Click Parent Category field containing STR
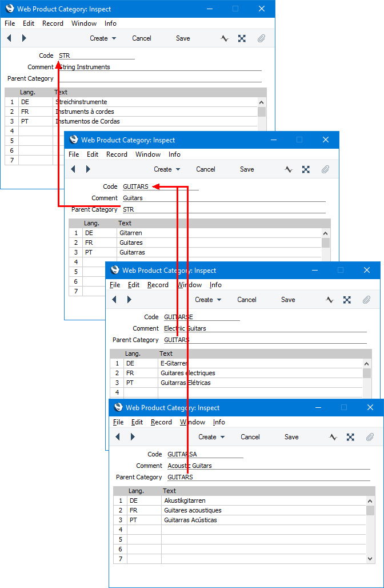Image resolution: width=384 pixels, height=588 pixels. (x=224, y=209)
